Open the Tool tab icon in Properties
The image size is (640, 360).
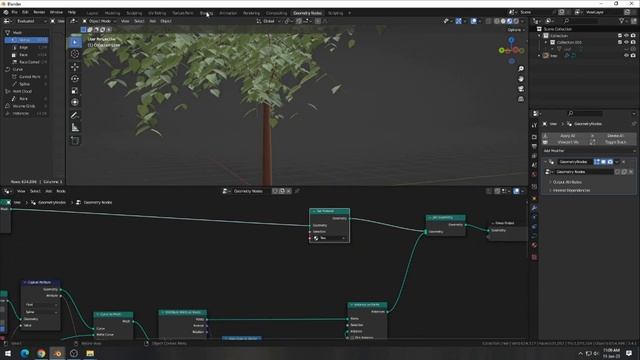[534, 125]
